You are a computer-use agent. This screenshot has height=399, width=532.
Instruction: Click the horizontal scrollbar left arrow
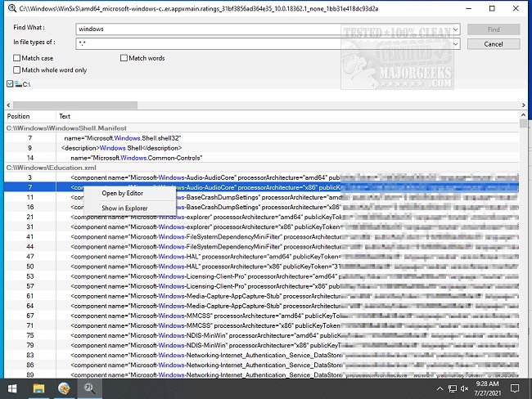pos(8,105)
